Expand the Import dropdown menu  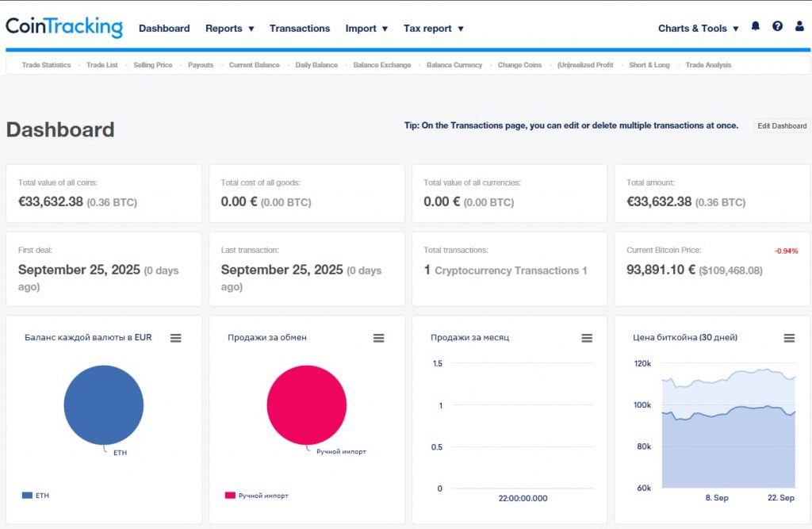(x=366, y=29)
